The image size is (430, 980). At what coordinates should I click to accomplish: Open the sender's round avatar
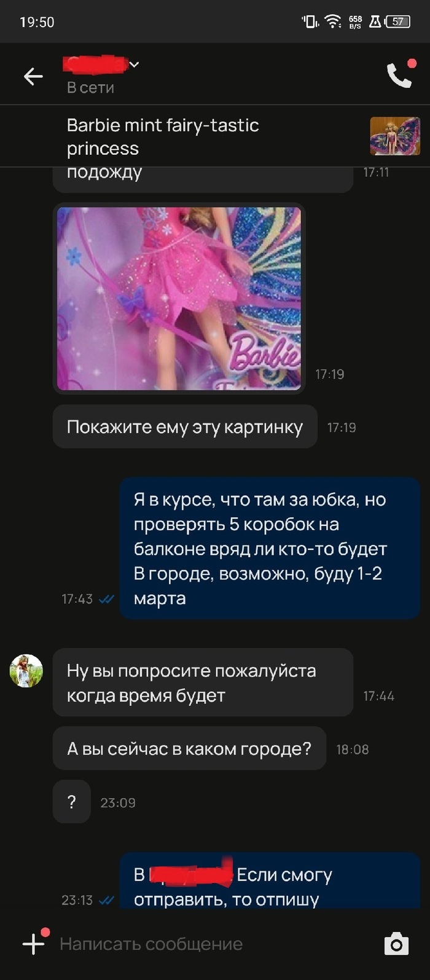pos(26,670)
